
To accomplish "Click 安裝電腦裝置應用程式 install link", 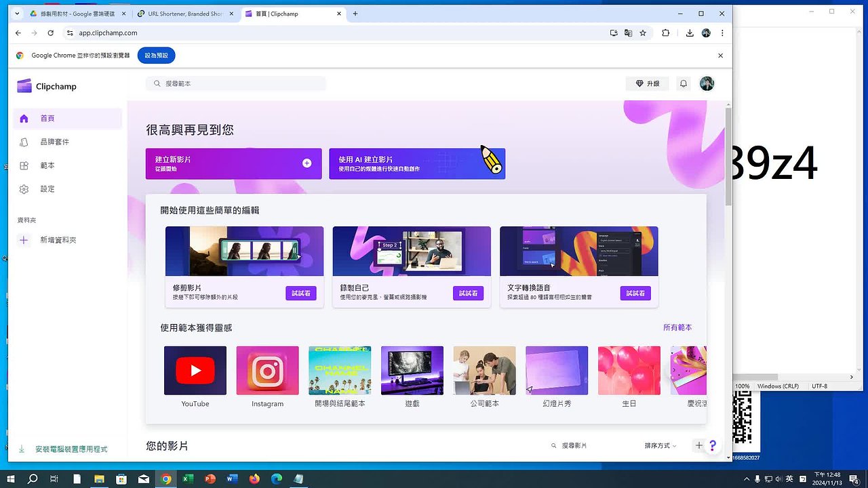I will [x=63, y=449].
